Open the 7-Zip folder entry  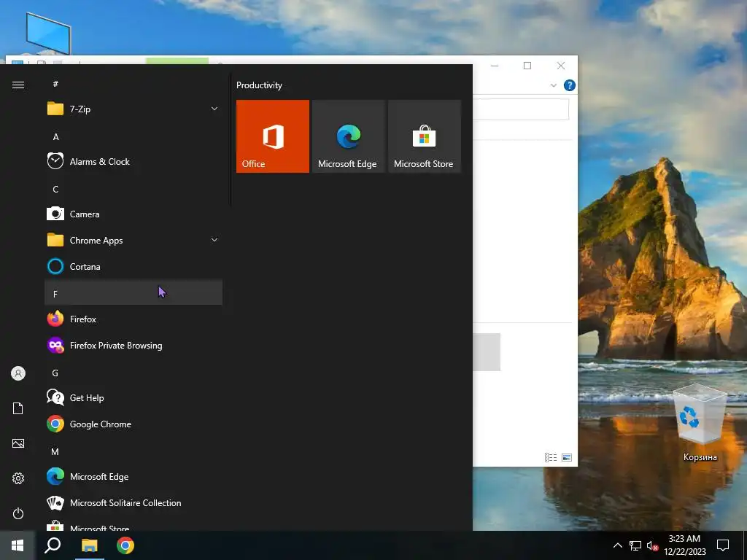(133, 109)
